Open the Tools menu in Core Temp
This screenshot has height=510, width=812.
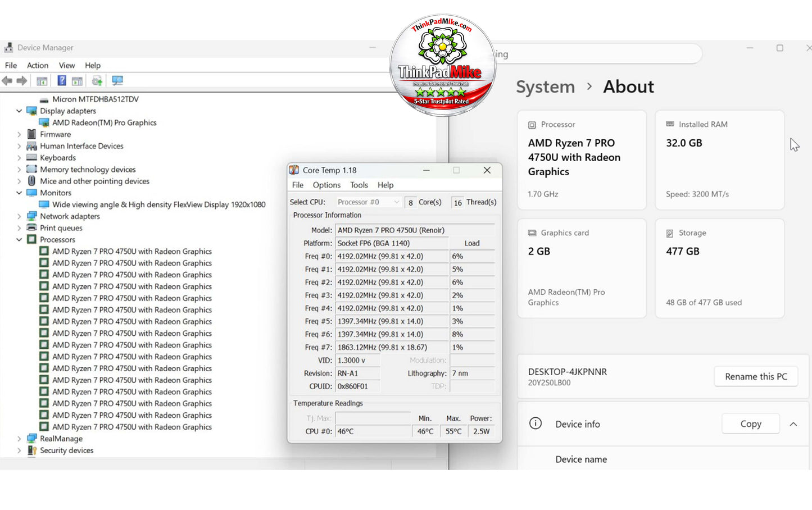tap(359, 185)
